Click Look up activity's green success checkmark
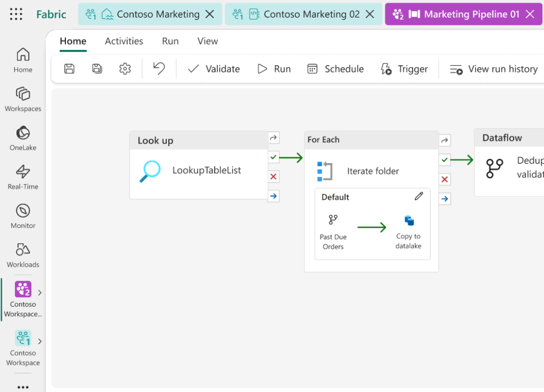This screenshot has width=544, height=392. coord(274,157)
